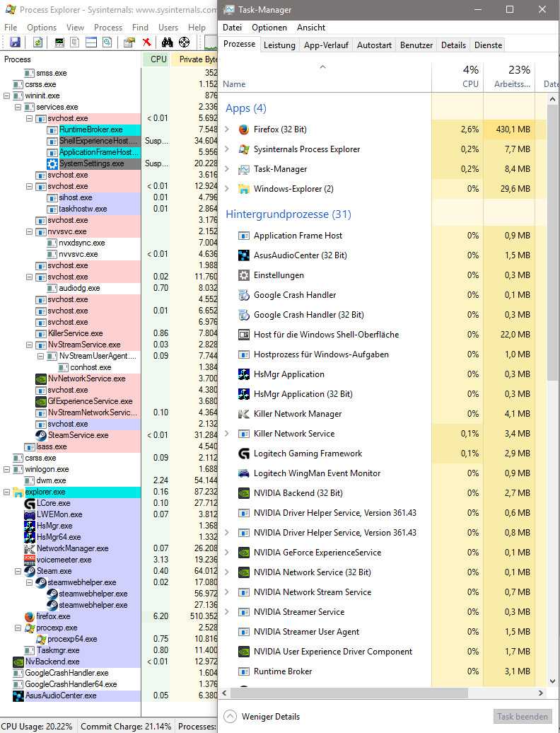Screen dimensions: 560x733
Task: Expand the Sysinternals Process Explorer row
Action: [227, 149]
